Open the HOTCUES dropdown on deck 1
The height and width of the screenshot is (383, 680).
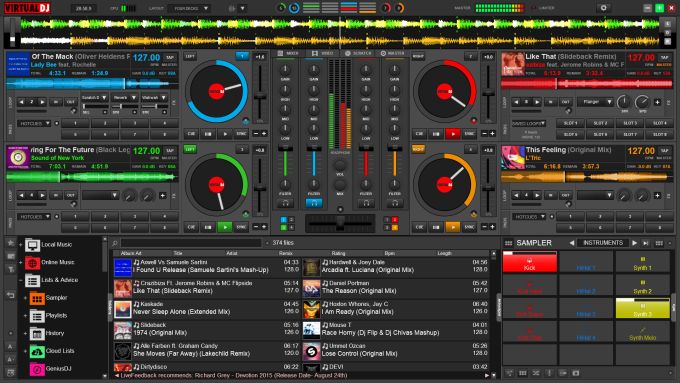tap(34, 124)
